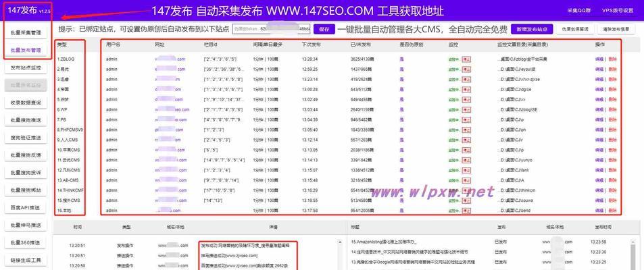Screen dimensions: 644x270
Task: Open 发布站点监控 sidebar item
Action: [26, 67]
